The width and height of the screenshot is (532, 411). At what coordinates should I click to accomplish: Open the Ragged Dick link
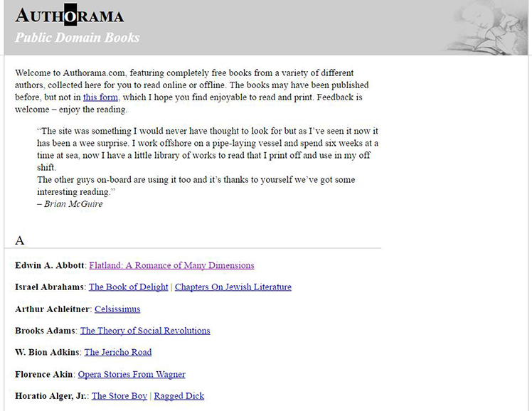coord(179,396)
